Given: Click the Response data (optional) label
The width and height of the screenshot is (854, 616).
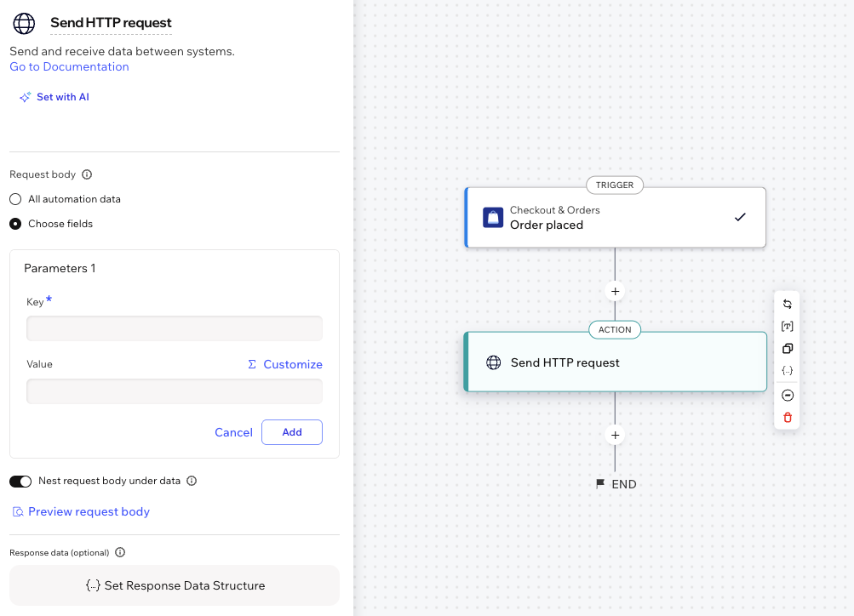Looking at the screenshot, I should click(x=60, y=552).
